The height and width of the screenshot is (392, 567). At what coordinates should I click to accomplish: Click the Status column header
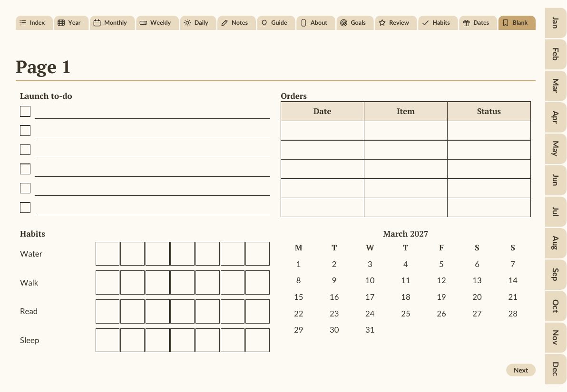[x=489, y=111]
